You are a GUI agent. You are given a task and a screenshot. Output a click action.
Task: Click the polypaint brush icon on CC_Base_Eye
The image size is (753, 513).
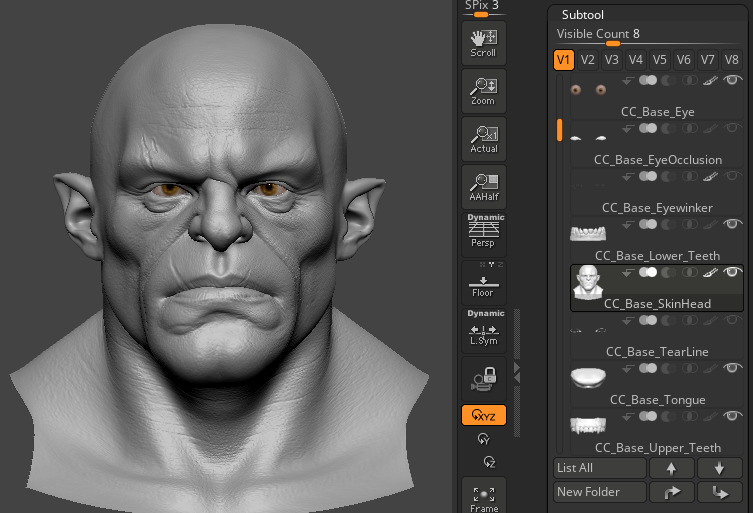[710, 80]
